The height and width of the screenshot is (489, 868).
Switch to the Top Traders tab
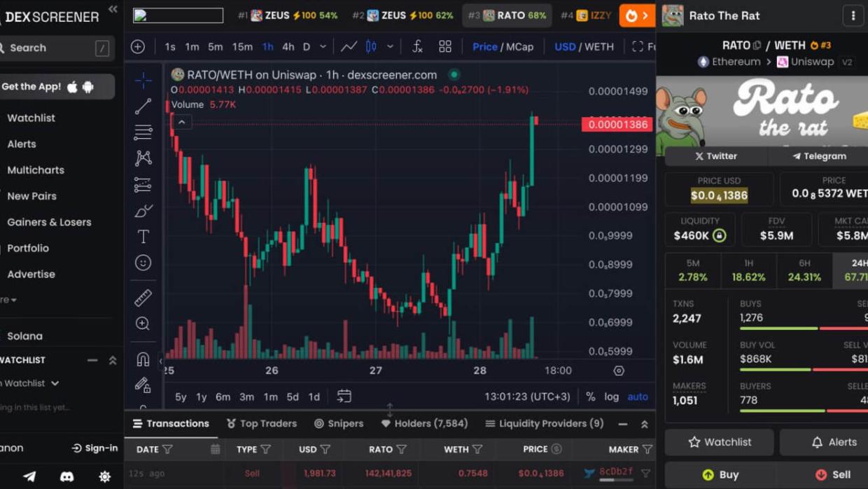click(x=261, y=424)
